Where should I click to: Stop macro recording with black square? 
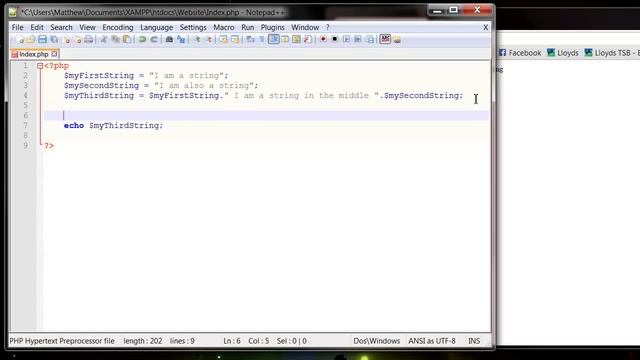(334, 40)
